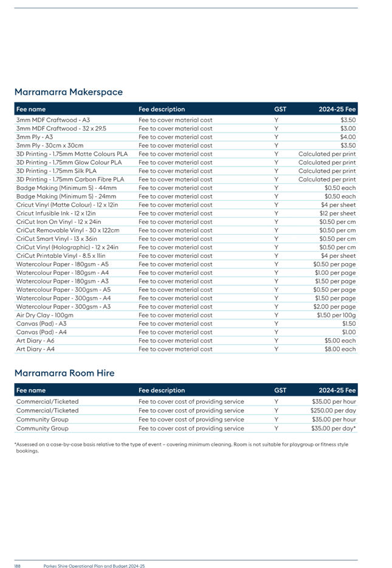Click the $12 per sheet fee value

(337, 213)
